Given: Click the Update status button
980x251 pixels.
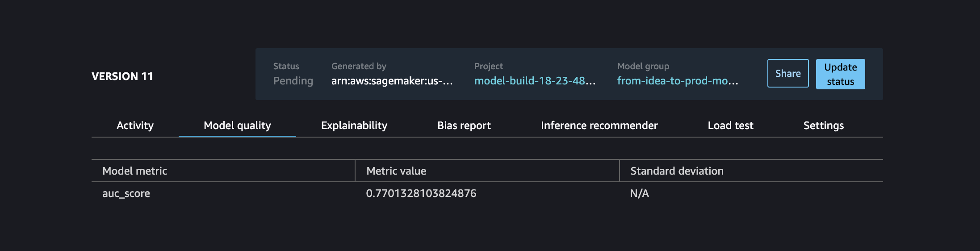Looking at the screenshot, I should [x=841, y=74].
